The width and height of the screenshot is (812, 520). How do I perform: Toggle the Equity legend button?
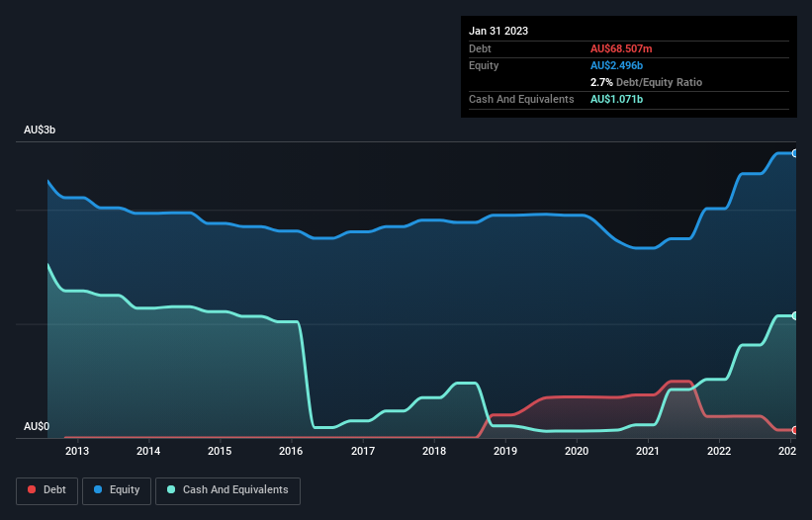point(117,490)
